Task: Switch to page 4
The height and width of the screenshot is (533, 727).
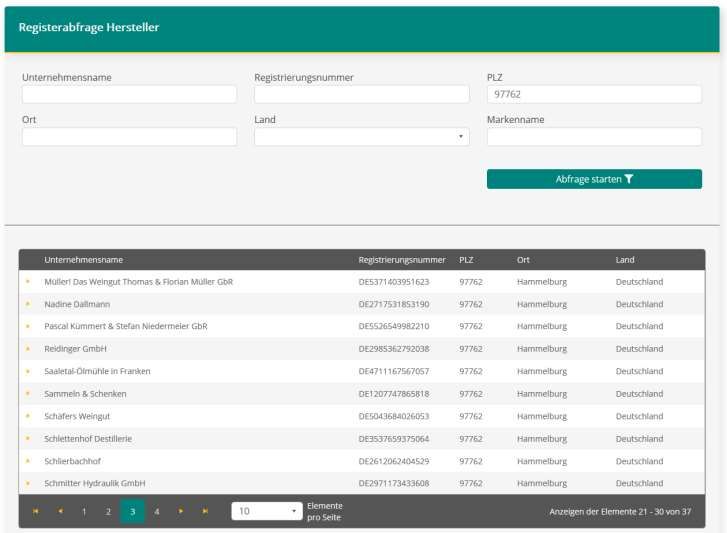Action: coord(157,511)
